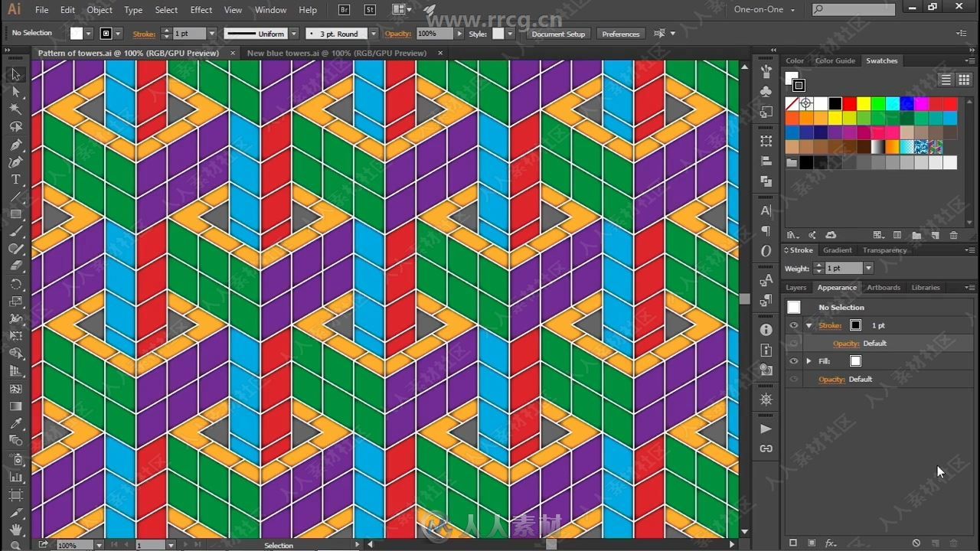Image resolution: width=980 pixels, height=551 pixels.
Task: Open the One-on-One workspace switcher
Action: [764, 9]
